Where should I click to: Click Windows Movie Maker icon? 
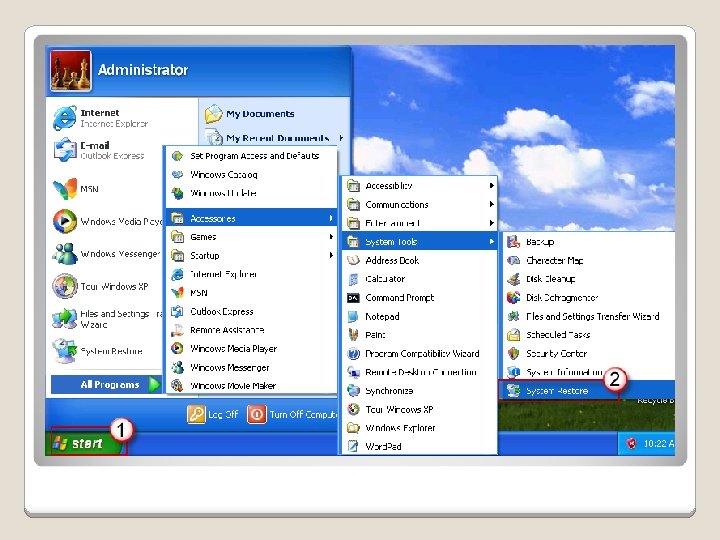(x=177, y=386)
